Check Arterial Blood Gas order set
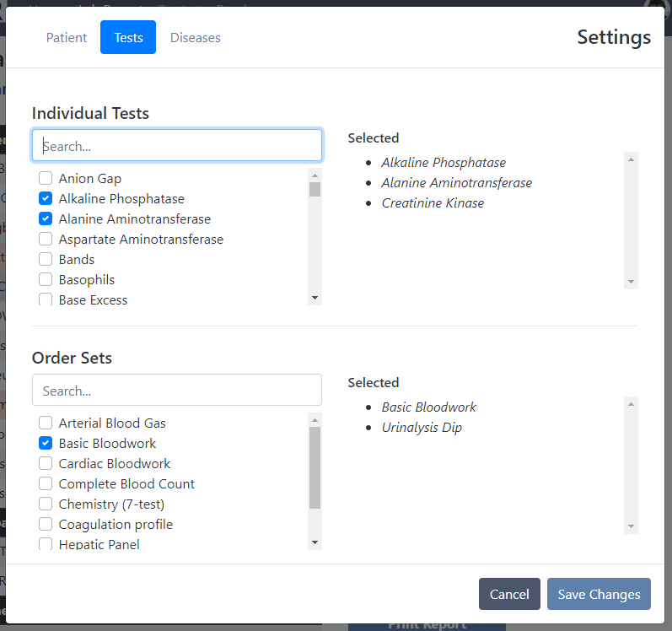Screen dimensions: 672x631 46,423
